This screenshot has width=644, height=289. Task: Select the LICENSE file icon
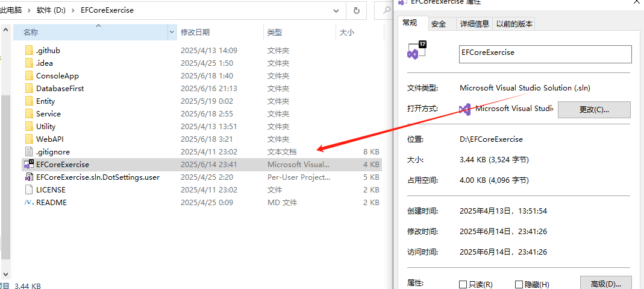(29, 190)
